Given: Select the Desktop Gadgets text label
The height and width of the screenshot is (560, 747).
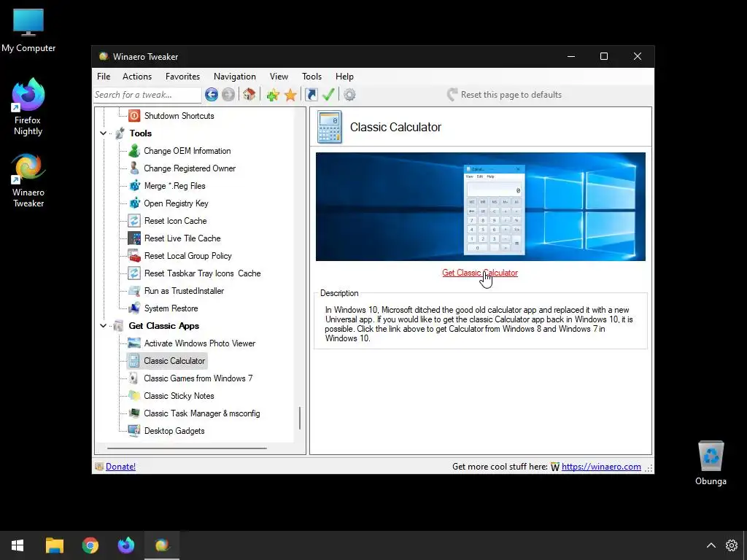Looking at the screenshot, I should pos(174,431).
